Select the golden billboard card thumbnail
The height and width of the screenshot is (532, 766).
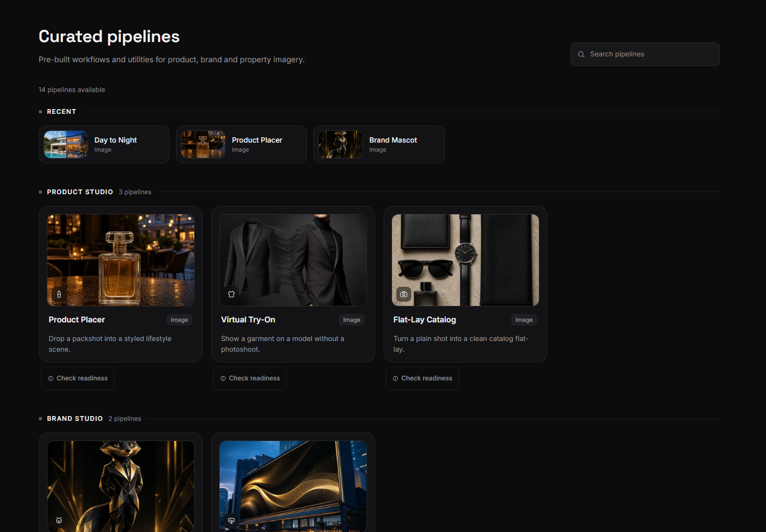[293, 486]
